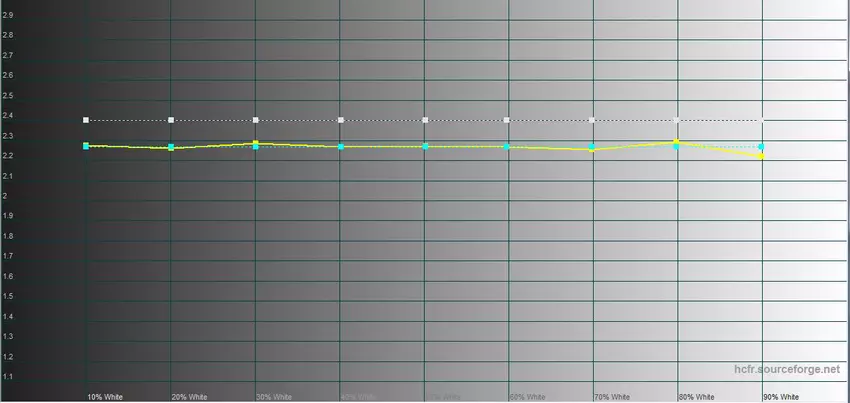Click the "10% White" x-axis label
The image size is (850, 403).
105,396
